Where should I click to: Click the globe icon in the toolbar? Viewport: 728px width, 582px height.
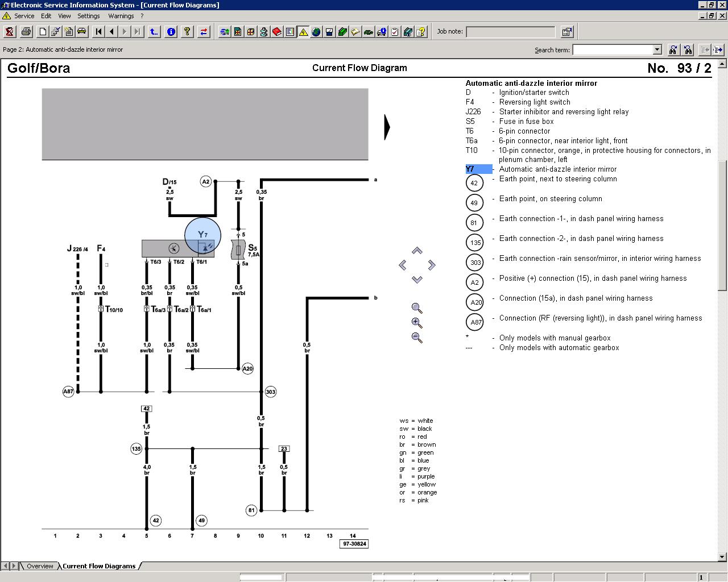point(316,32)
